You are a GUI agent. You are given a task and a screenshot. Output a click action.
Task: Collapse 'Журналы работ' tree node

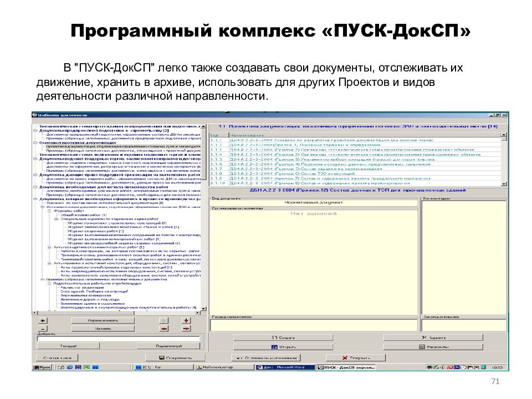coord(49,211)
